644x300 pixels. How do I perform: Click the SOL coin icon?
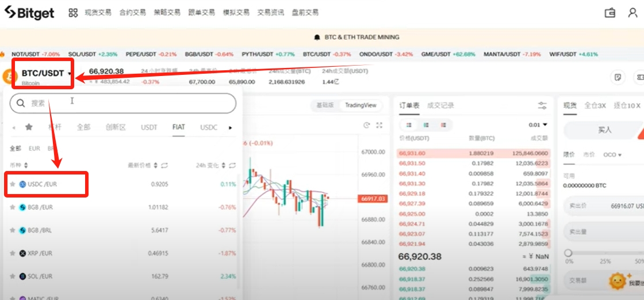(x=22, y=276)
